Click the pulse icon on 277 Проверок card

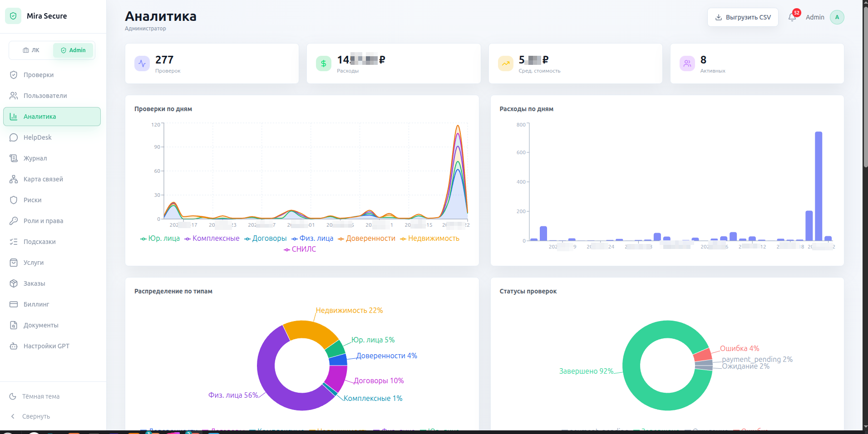coord(142,63)
